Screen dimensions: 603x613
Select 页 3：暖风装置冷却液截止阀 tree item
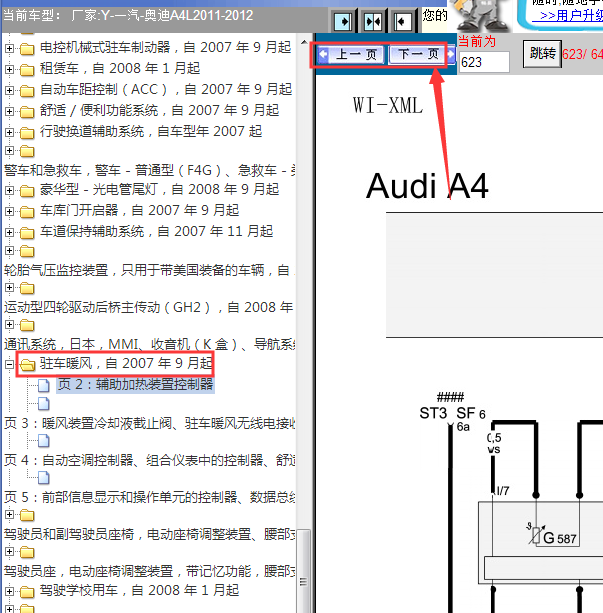pyautogui.click(x=150, y=423)
